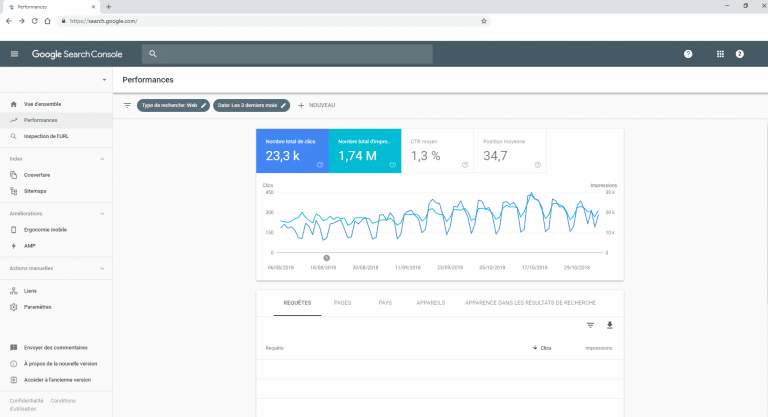Select Performances in sidebar
The height and width of the screenshot is (417, 768).
click(x=56, y=120)
